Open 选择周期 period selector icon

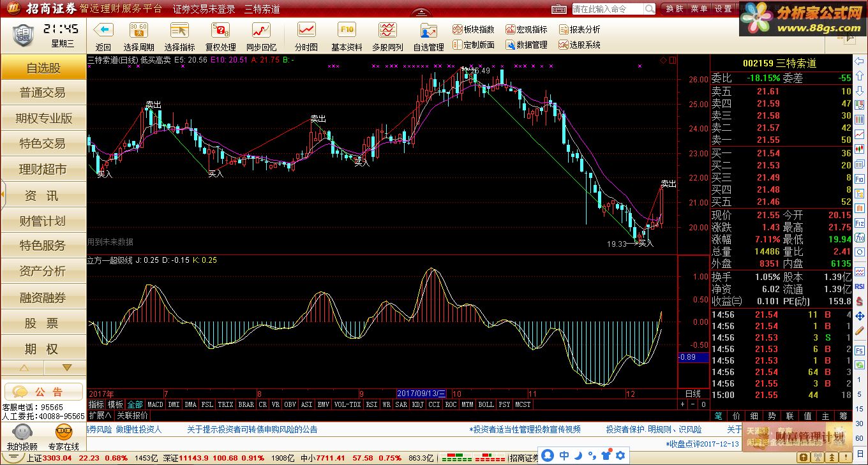coord(138,30)
